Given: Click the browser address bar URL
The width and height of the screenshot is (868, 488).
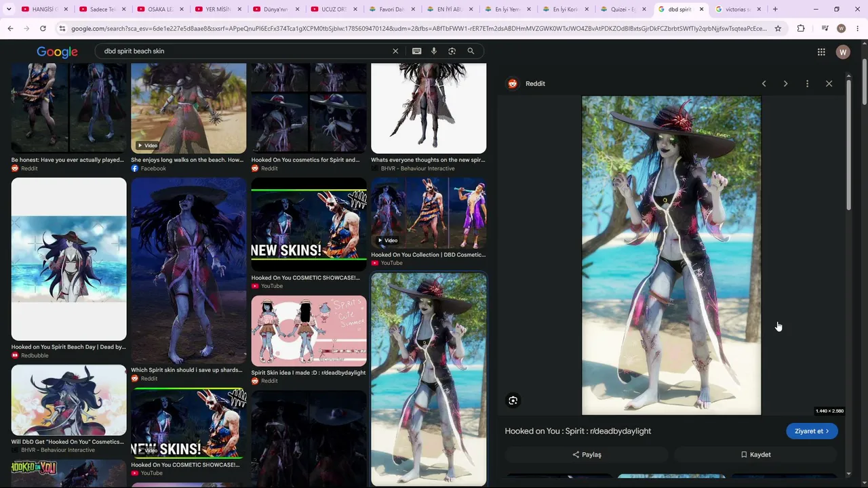Looking at the screenshot, I should coord(418,28).
